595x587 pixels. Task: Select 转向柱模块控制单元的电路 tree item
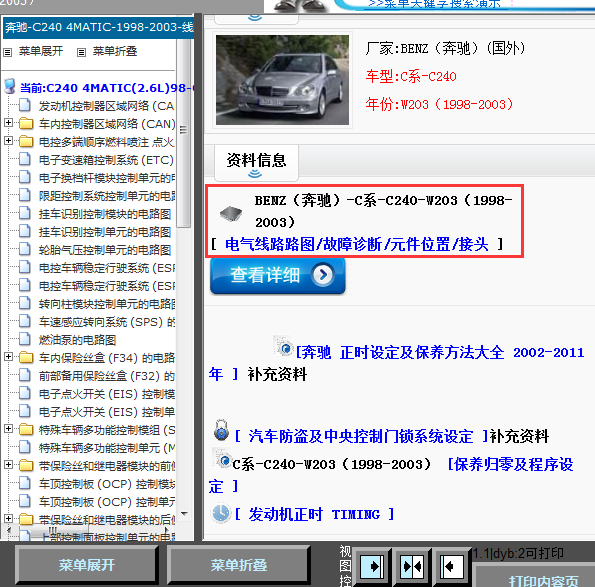coord(107,303)
